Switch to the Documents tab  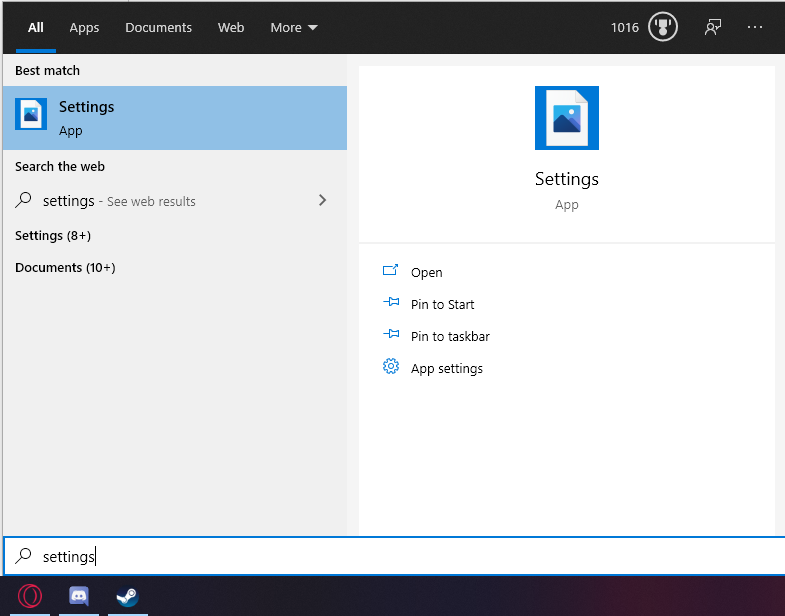pyautogui.click(x=158, y=28)
